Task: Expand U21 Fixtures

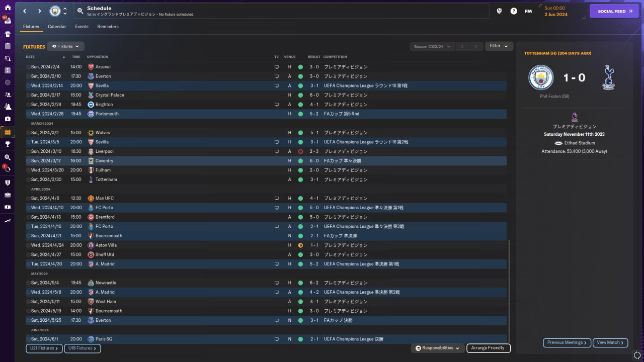Action: [44, 348]
